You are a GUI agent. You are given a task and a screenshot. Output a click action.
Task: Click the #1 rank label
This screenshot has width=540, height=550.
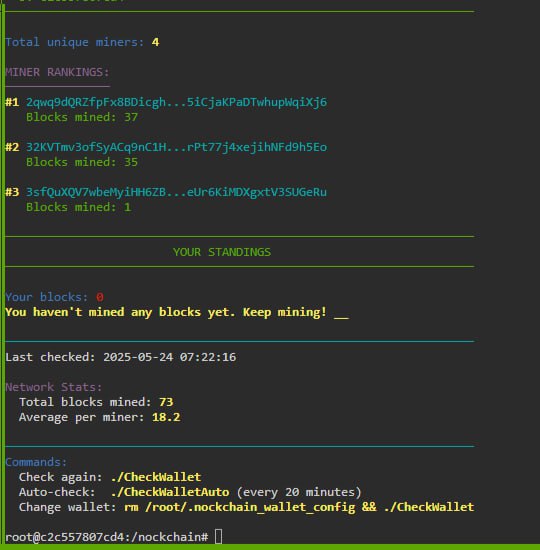(12, 102)
